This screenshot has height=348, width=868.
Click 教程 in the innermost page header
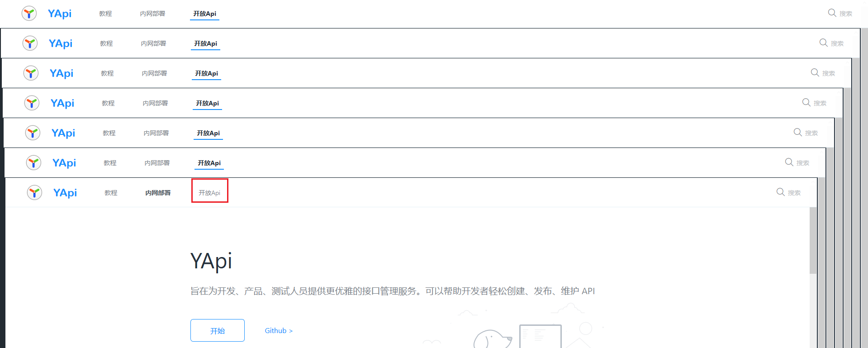coord(111,193)
